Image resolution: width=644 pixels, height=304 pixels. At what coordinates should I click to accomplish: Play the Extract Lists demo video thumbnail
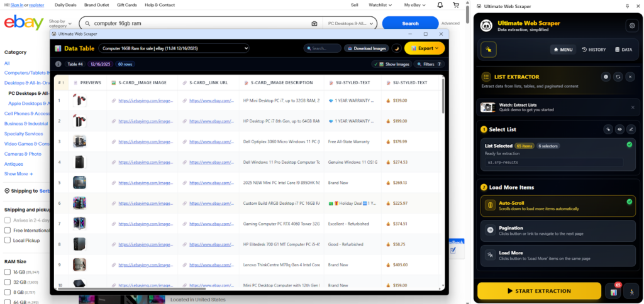point(488,107)
